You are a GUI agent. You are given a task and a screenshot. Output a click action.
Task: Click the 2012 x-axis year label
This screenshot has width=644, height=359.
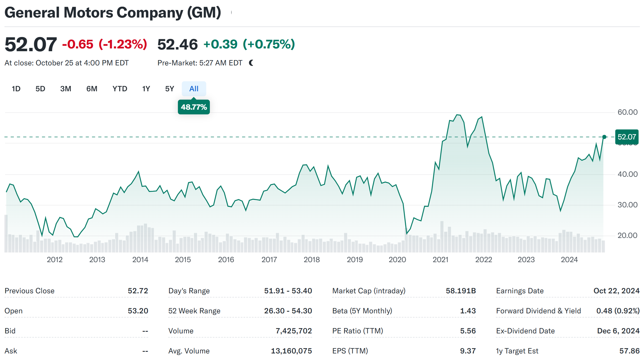pyautogui.click(x=55, y=260)
